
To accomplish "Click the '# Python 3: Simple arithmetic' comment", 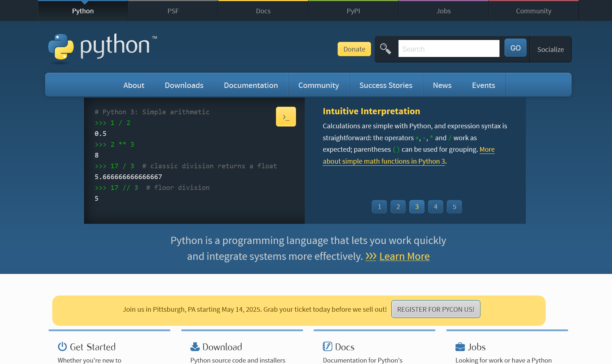I will (152, 112).
